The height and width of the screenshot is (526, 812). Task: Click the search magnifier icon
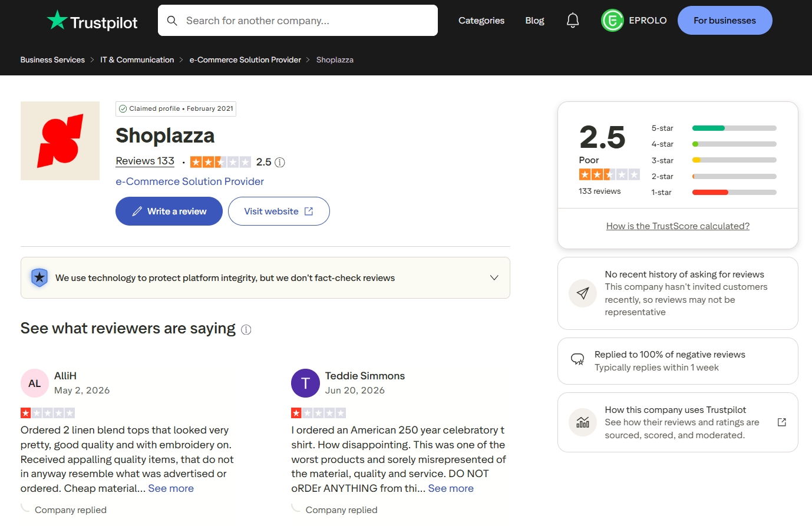[172, 21]
